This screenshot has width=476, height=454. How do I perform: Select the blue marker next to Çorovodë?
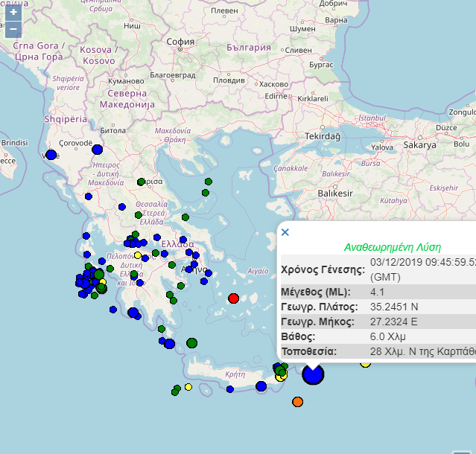(97, 150)
